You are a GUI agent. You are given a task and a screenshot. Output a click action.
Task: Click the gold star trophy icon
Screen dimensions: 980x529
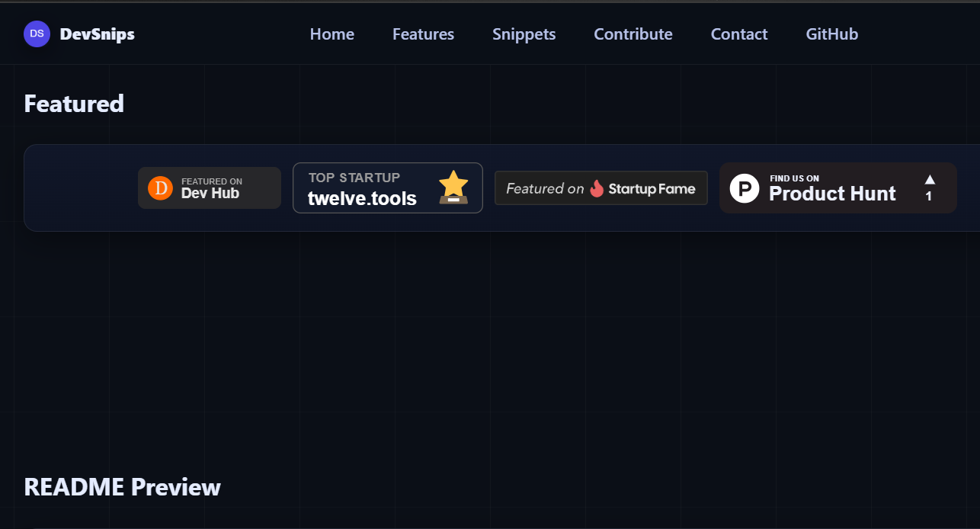point(453,188)
